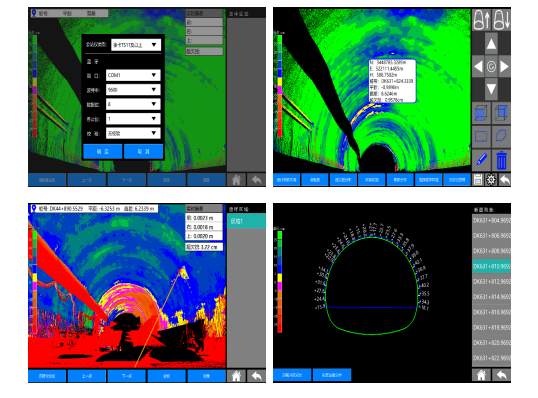Select section DK631+806.9692 in the list
This screenshot has height=398, width=538.
tap(492, 236)
